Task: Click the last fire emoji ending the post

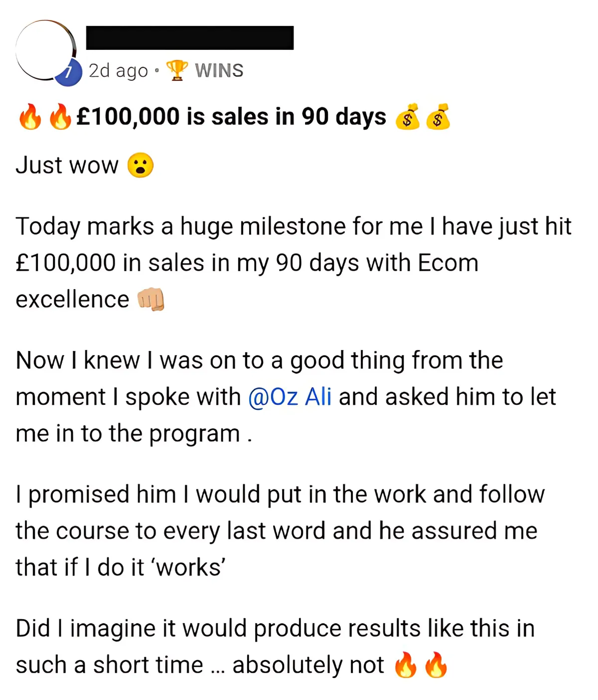Action: 436,665
